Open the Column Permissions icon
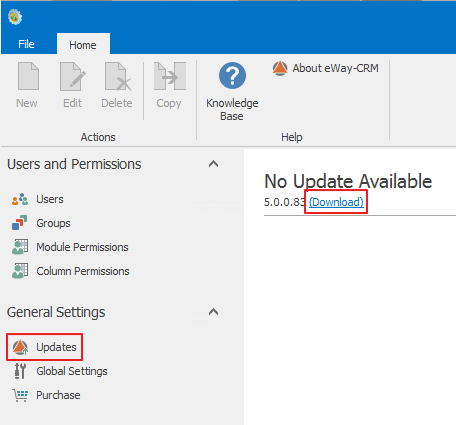The image size is (456, 425). 20,271
